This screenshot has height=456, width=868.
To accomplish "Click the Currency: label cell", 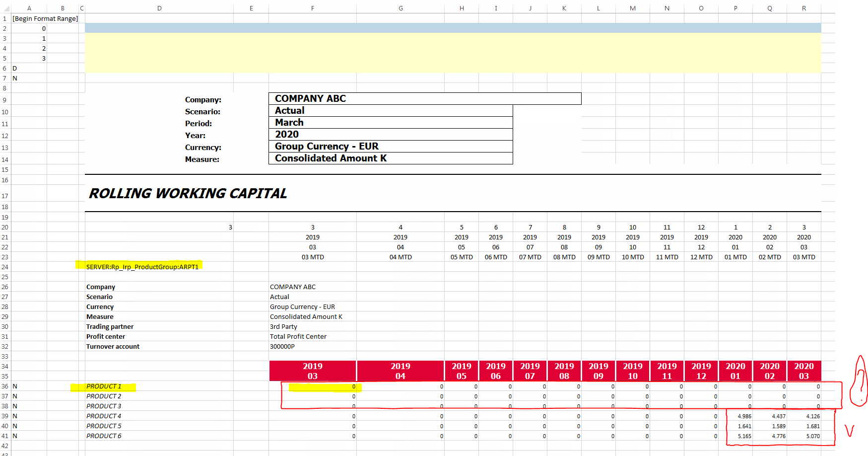I will [x=203, y=148].
